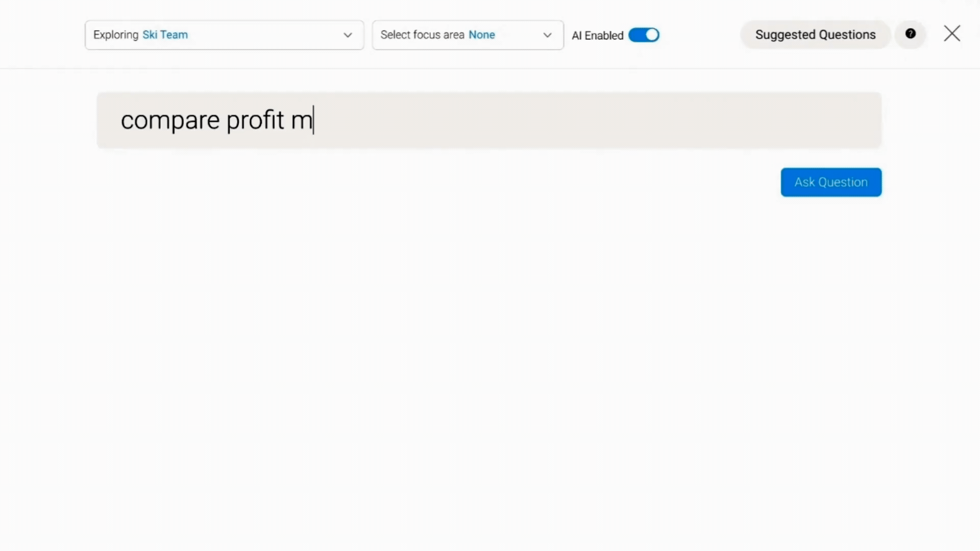Close the question panel with the X
980x551 pixels.
pos(952,34)
